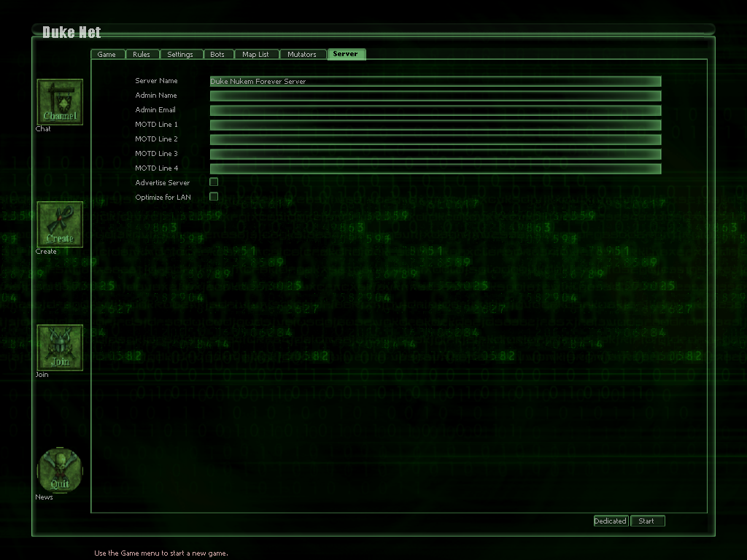This screenshot has width=747, height=560.
Task: Click the Create game icon
Action: [x=60, y=225]
